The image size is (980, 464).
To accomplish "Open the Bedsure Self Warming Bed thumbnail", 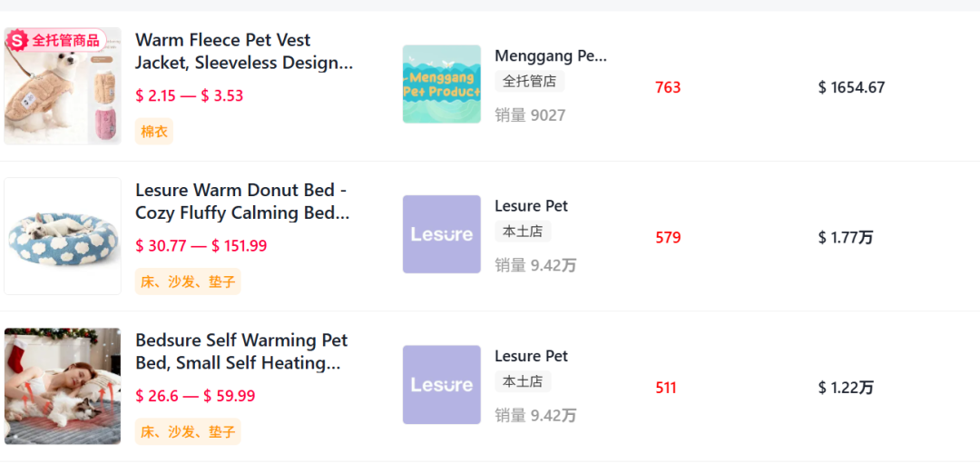I will pos(63,386).
